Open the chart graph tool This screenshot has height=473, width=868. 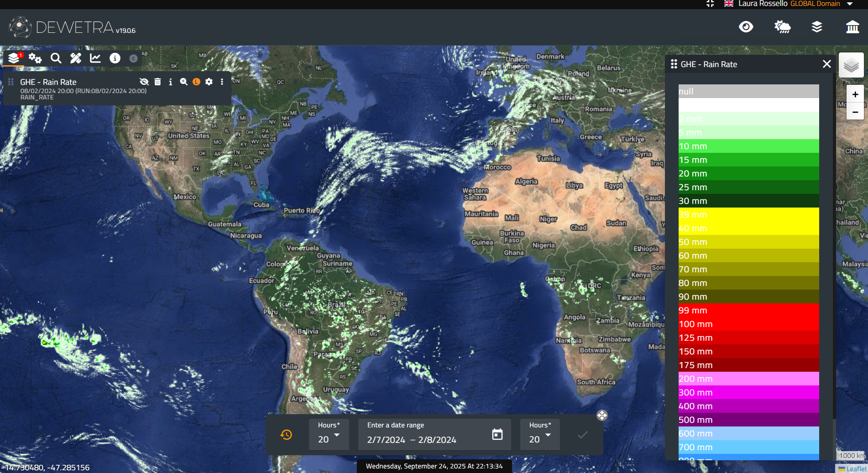pyautogui.click(x=95, y=58)
